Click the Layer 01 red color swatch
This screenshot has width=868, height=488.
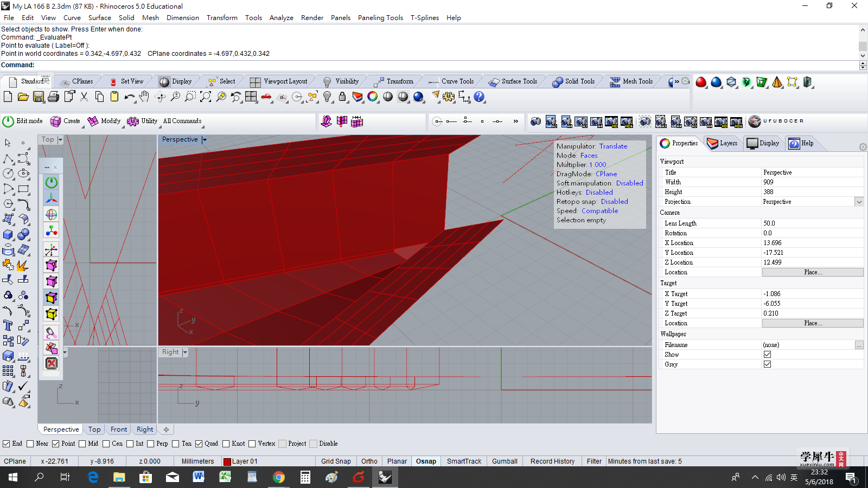pos(227,461)
